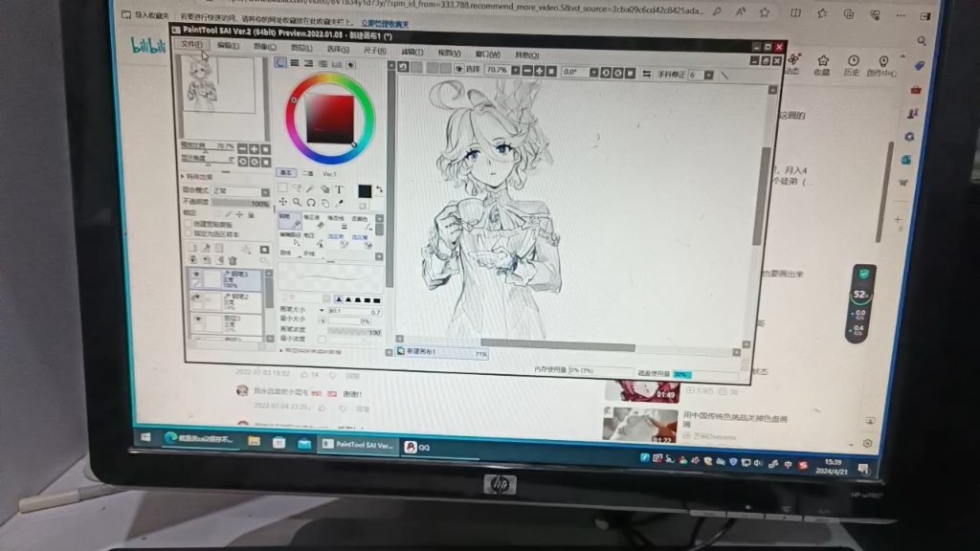Open the zoom level 70.7% dropdown

516,69
